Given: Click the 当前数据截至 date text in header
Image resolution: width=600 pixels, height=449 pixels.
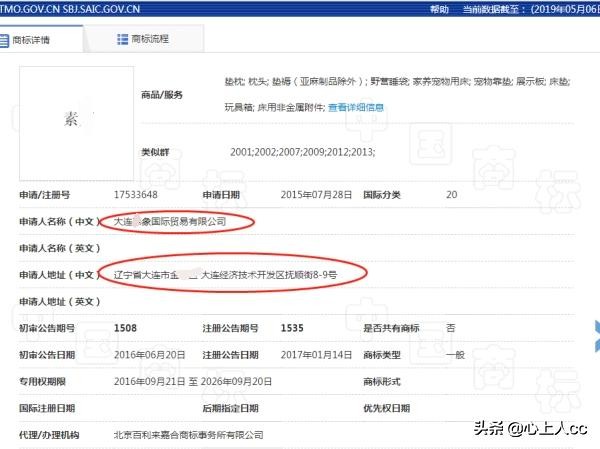Looking at the screenshot, I should coord(531,9).
